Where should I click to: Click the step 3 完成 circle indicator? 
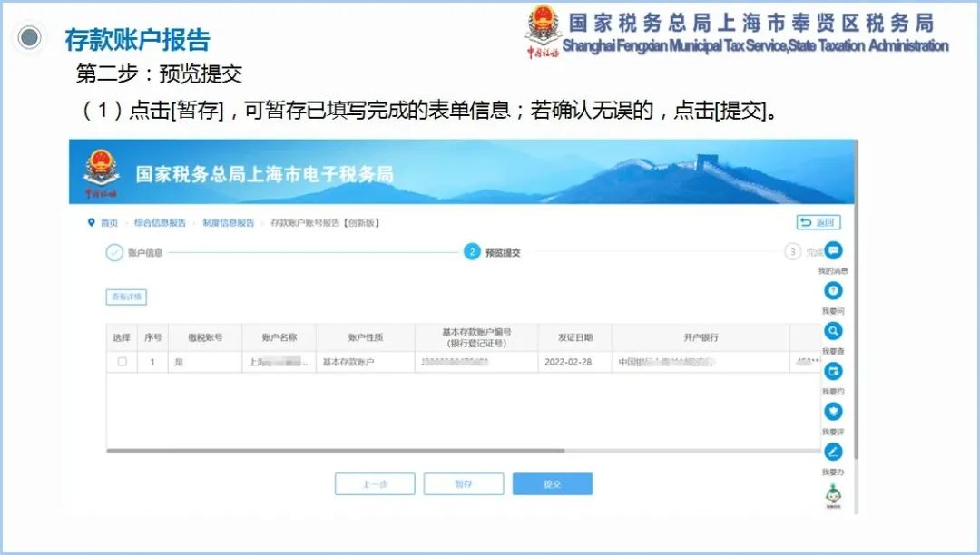pos(792,252)
